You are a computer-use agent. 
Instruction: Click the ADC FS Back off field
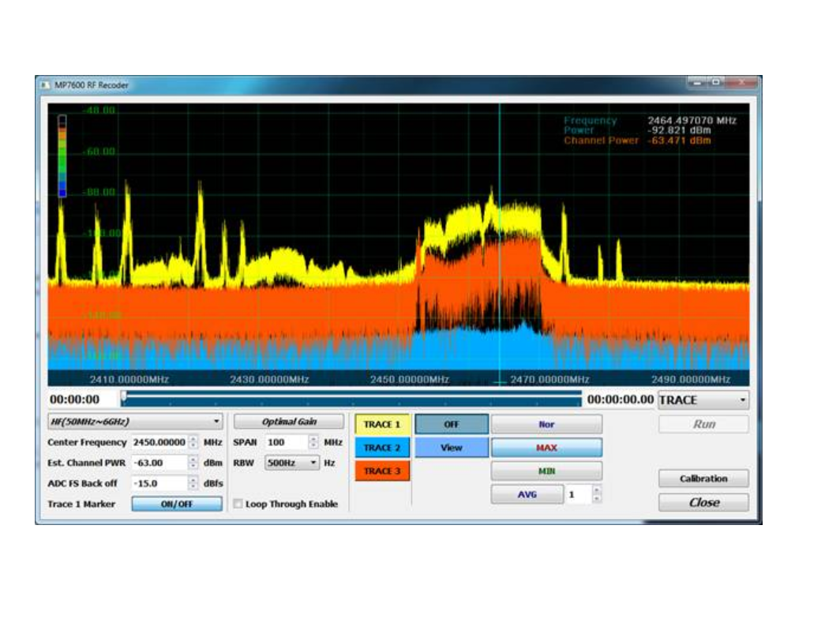159,483
